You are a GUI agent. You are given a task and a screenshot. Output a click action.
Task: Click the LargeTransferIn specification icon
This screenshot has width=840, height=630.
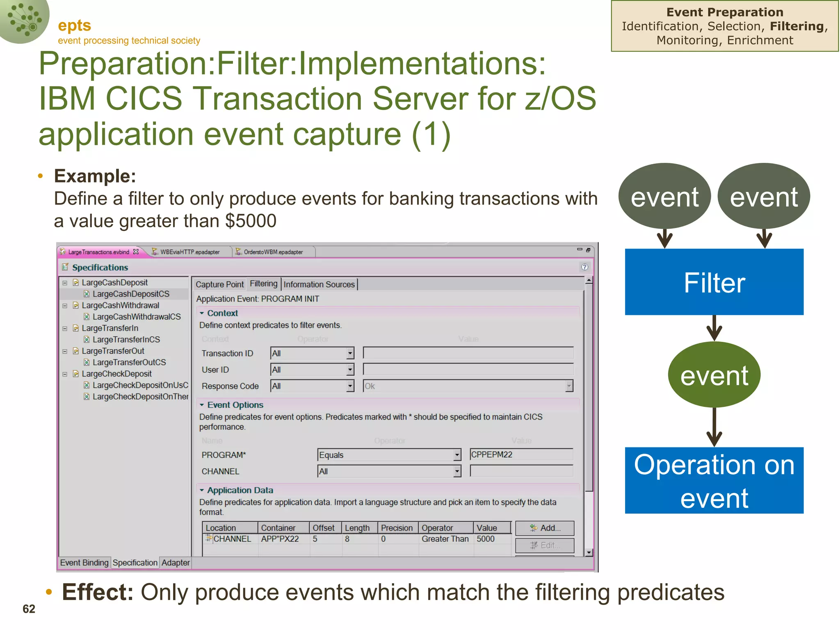pyautogui.click(x=76, y=328)
